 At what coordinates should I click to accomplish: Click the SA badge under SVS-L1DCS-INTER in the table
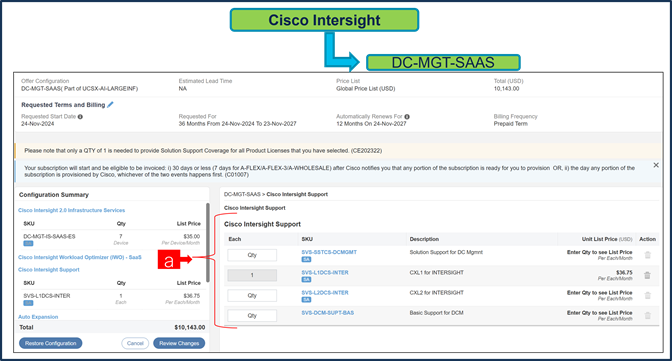pos(306,280)
